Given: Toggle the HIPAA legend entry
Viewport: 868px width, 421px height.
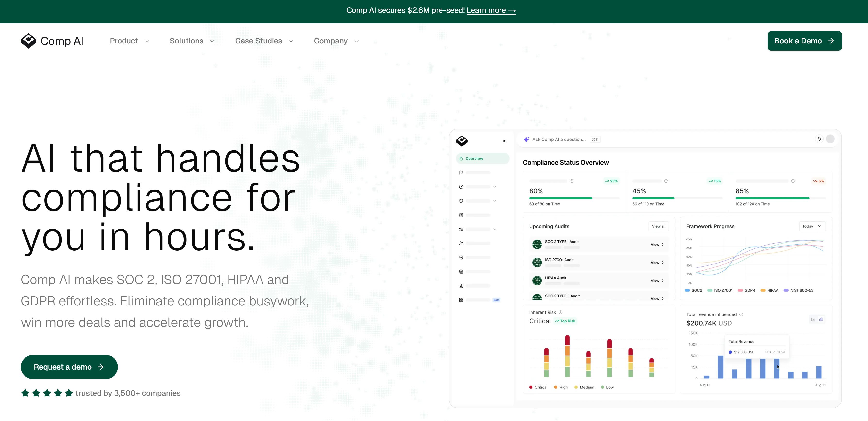Looking at the screenshot, I should (769, 290).
